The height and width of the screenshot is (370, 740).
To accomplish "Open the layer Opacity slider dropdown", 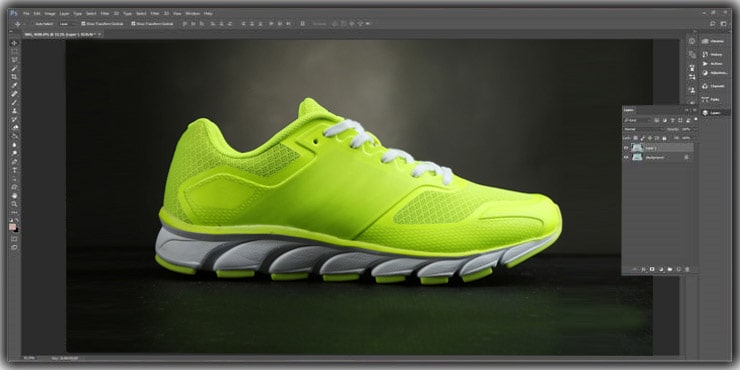I will pos(695,129).
